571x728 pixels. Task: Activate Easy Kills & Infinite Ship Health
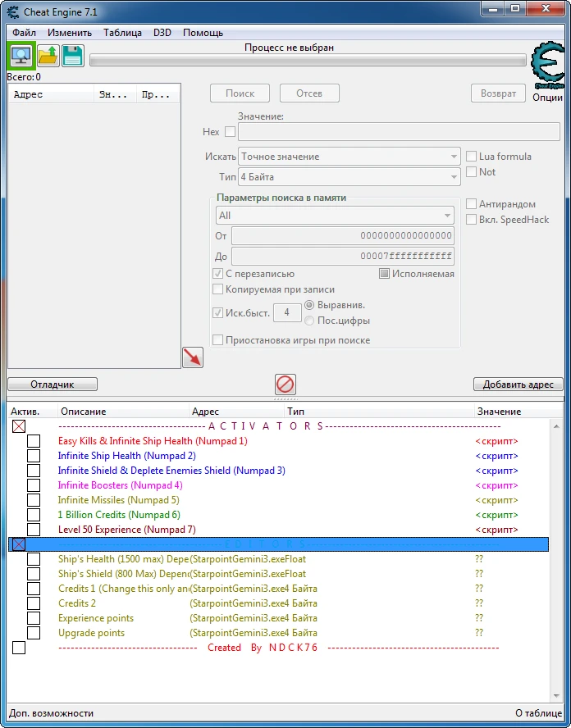pyautogui.click(x=34, y=441)
